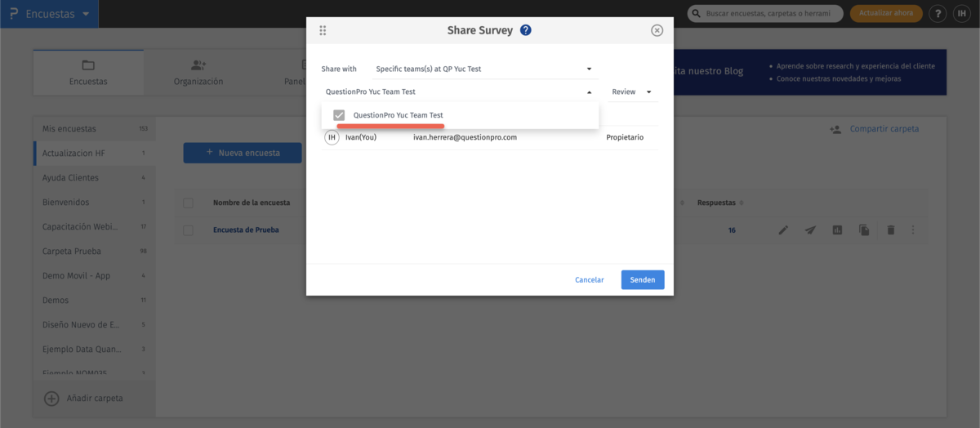Select the ivan.herrera@questionpro.com email text

(x=465, y=137)
